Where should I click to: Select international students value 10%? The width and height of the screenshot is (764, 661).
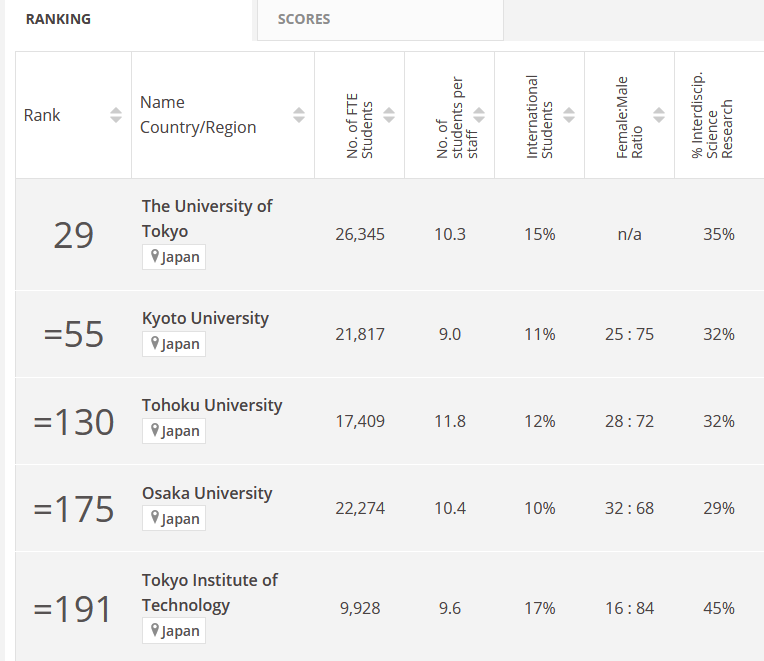pos(540,509)
